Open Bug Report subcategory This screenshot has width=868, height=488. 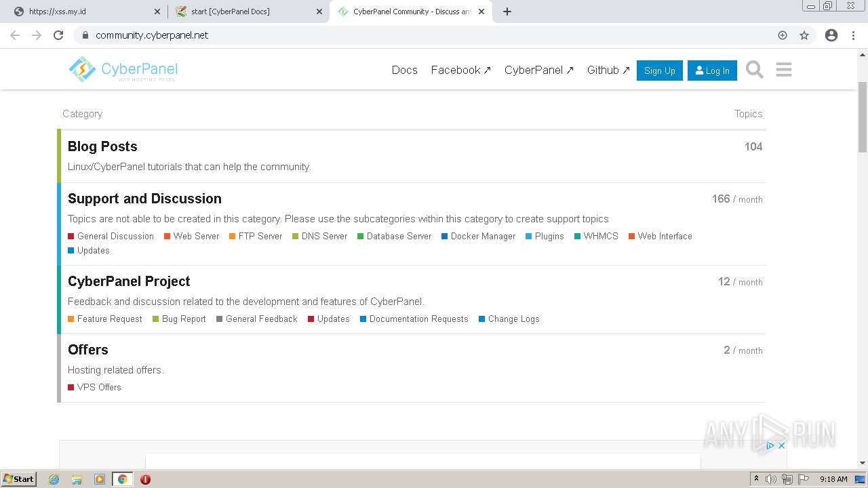[x=179, y=319]
